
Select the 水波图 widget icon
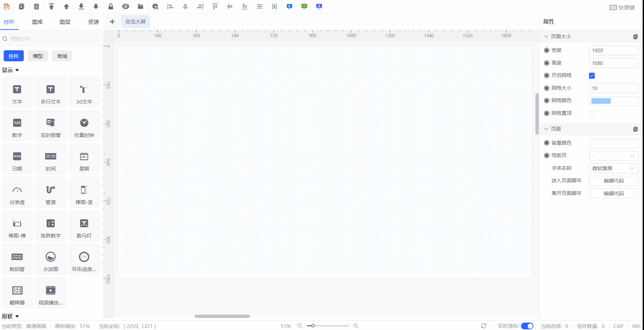(x=51, y=260)
